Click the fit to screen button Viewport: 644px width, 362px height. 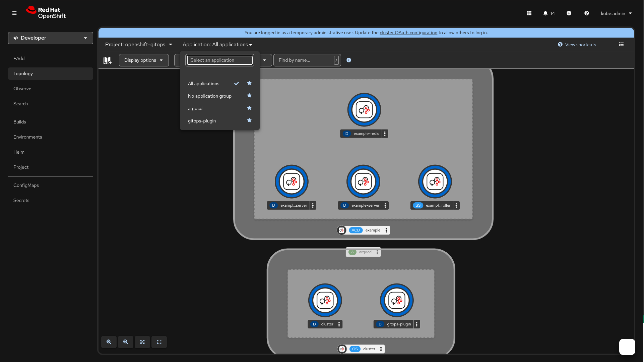(x=142, y=342)
